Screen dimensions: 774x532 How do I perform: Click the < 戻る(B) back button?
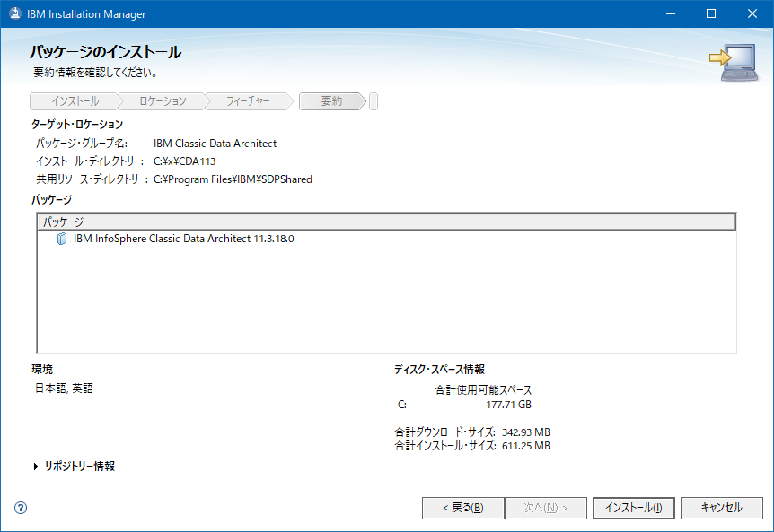(x=463, y=508)
